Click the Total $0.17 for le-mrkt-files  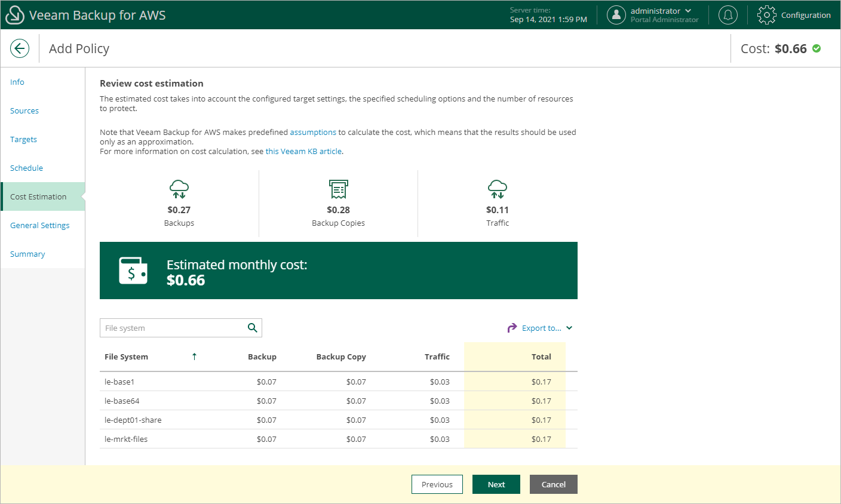[x=541, y=439]
